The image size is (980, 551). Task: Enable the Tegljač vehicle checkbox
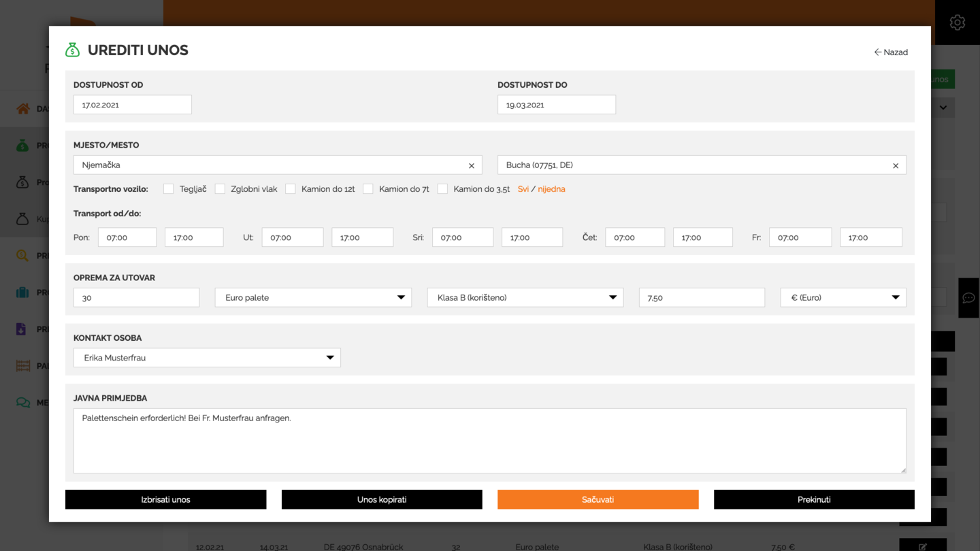tap(168, 189)
